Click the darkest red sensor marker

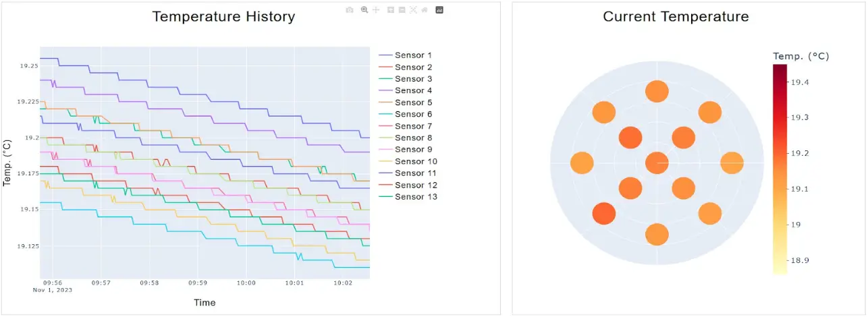[x=604, y=213]
